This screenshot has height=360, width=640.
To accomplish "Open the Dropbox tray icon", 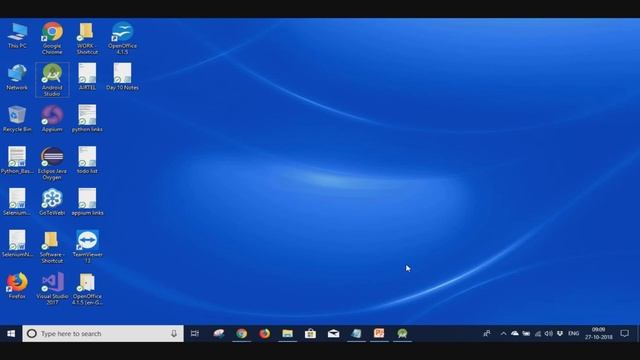I will [x=560, y=333].
